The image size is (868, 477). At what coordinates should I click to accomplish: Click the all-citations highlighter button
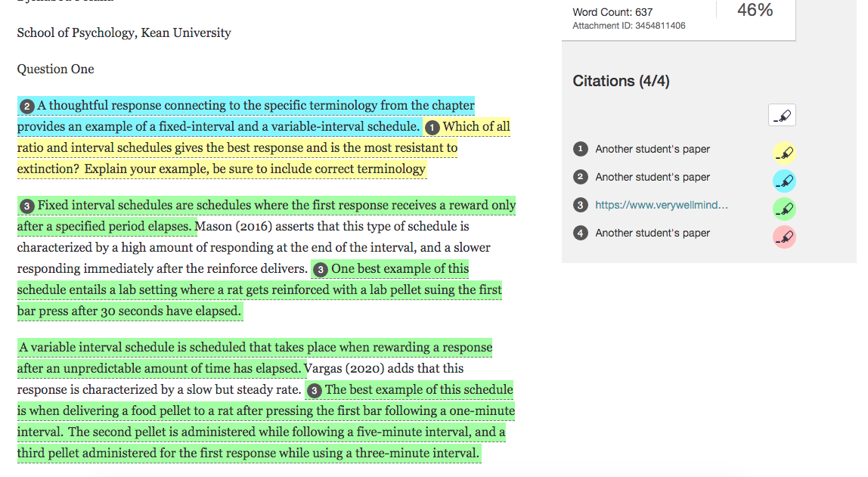tap(782, 115)
